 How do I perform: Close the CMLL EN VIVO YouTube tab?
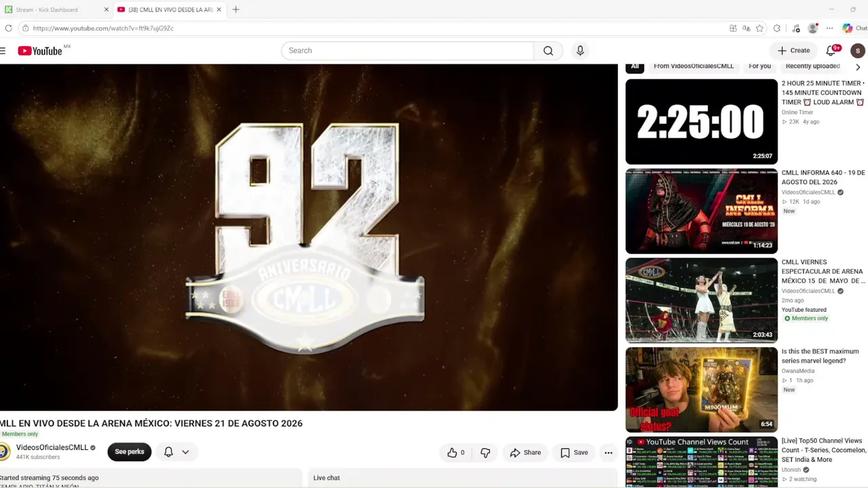click(218, 9)
